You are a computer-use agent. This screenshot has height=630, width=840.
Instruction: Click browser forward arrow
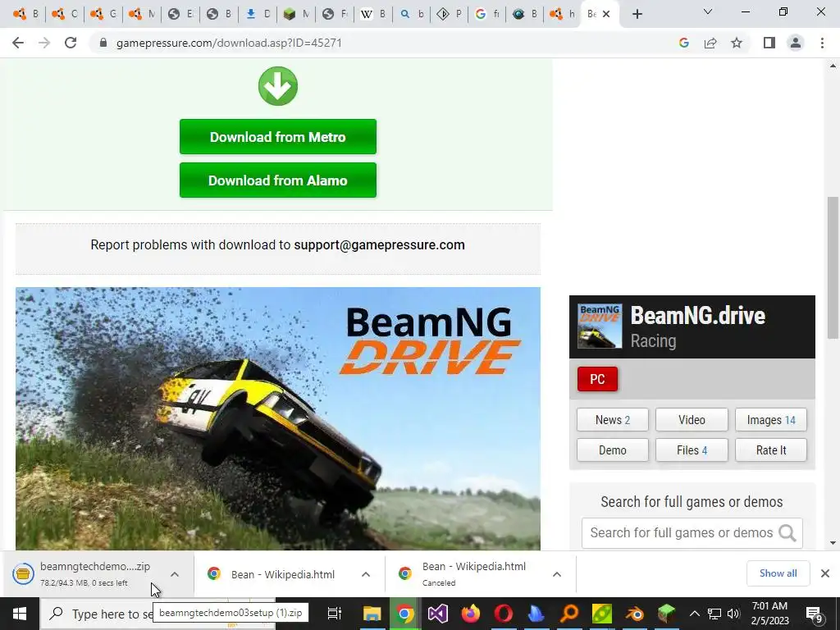44,43
